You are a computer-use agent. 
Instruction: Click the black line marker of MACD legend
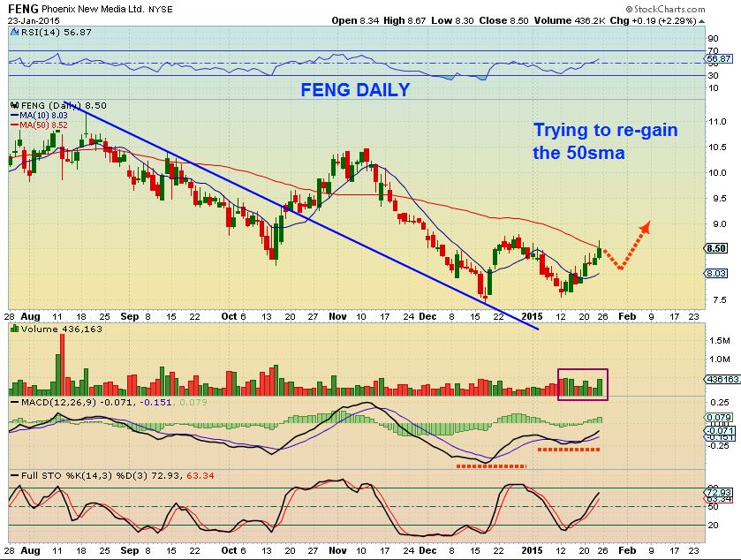tap(15, 402)
